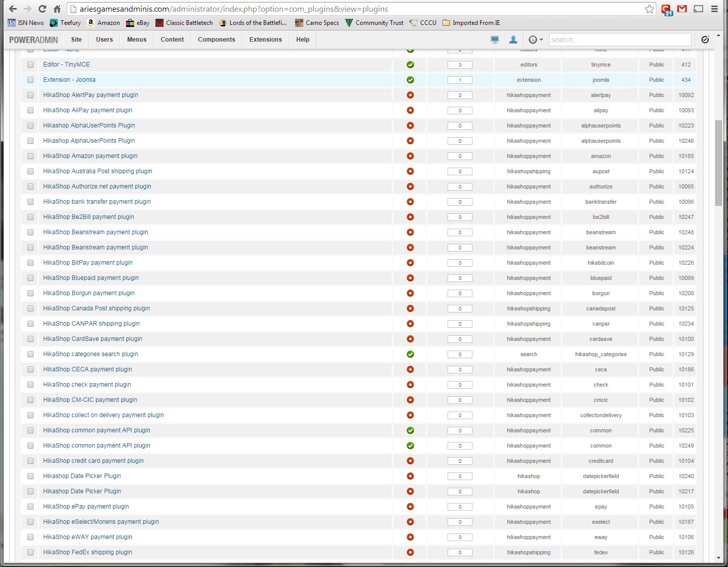Open the browser home page icon
The height and width of the screenshot is (567, 728).
pos(57,9)
